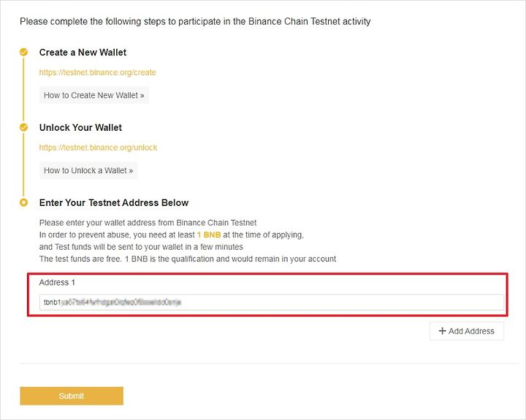
Task: Click the Submit button
Action: (x=72, y=396)
